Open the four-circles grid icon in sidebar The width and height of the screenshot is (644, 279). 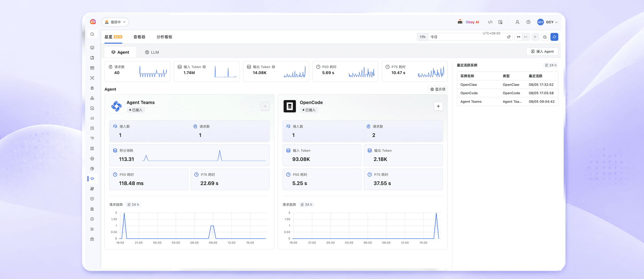92,148
